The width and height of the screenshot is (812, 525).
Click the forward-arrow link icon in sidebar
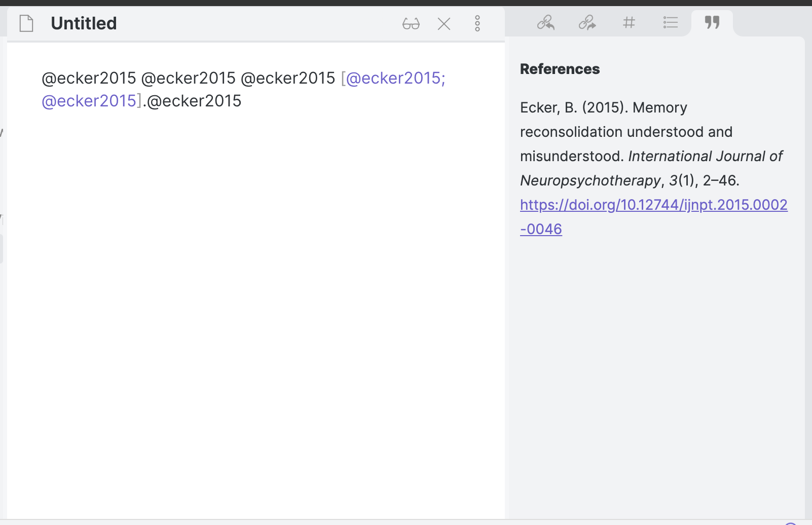[587, 22]
